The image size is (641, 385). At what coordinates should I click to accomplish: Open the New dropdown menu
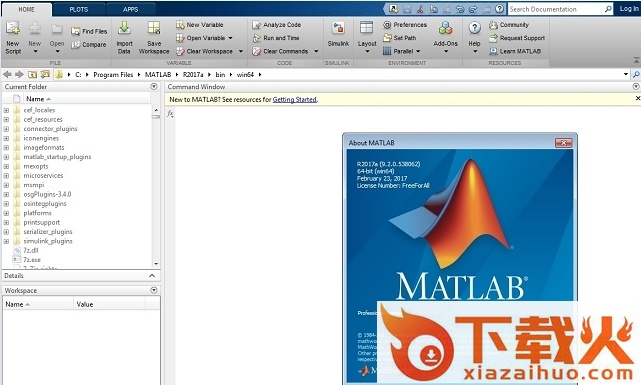[x=35, y=38]
